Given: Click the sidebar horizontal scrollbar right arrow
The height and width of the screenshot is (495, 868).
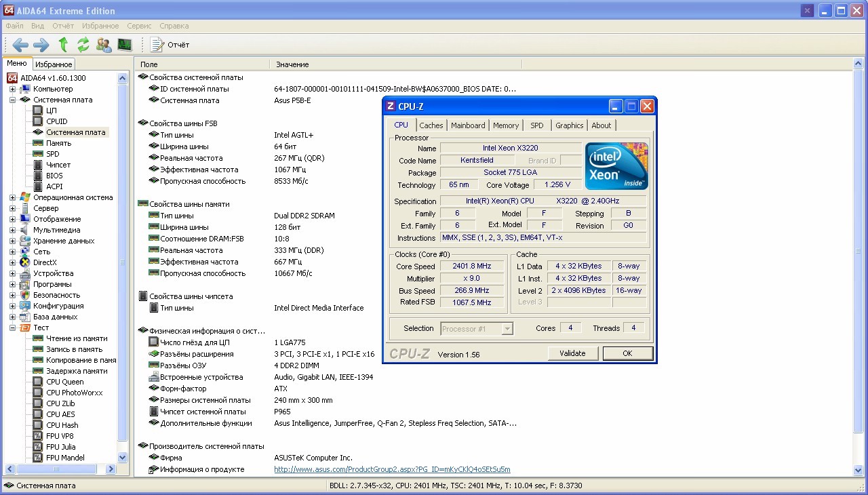Looking at the screenshot, I should pos(111,469).
